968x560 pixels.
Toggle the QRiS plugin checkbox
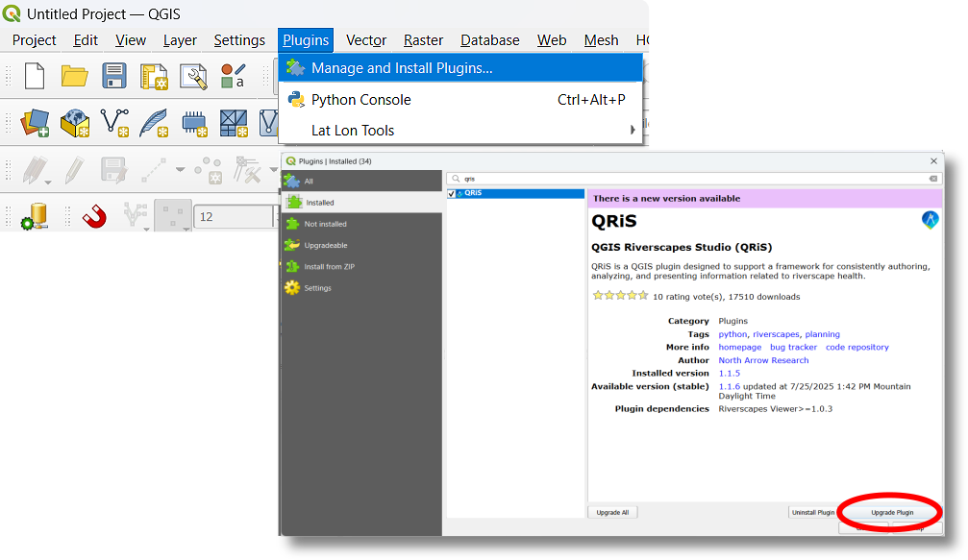451,194
